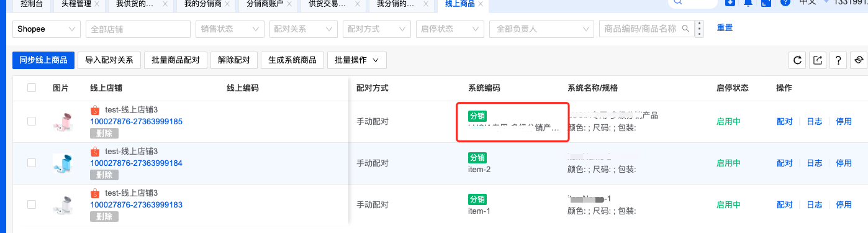Screen dimensions: 868x233
Task: Click the magnifier icon in the product search field
Action: 685,29
